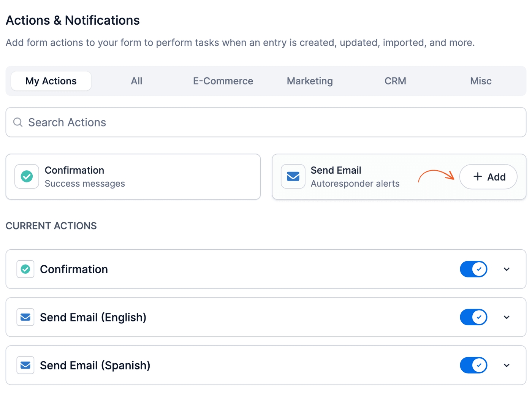Open the Send Email (Spanish) chevron
The height and width of the screenshot is (396, 532).
pyautogui.click(x=507, y=365)
